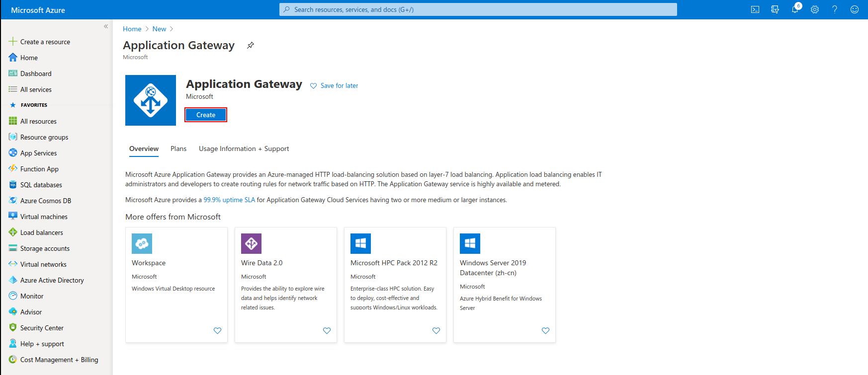Open portal settings gear
The width and height of the screenshot is (868, 375).
point(815,9)
